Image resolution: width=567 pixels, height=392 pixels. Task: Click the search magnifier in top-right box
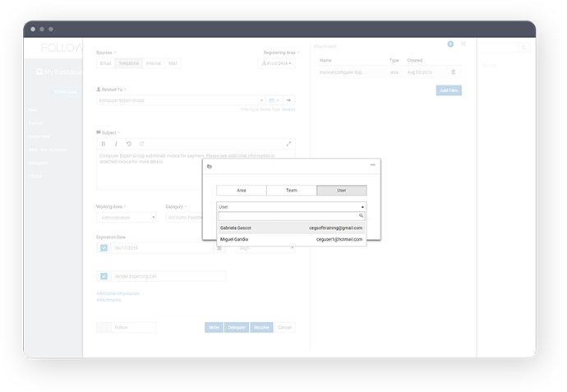523,48
